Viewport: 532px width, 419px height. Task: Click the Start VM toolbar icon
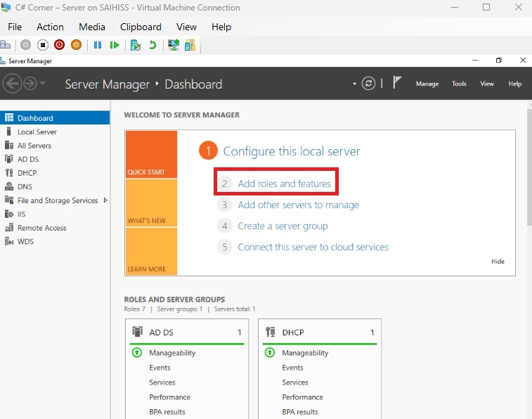(25, 45)
